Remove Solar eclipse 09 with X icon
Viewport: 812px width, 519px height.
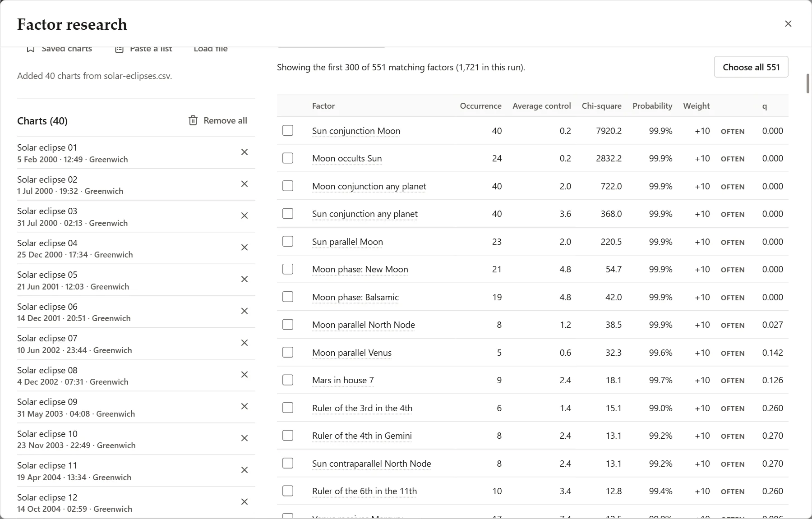[x=245, y=407]
